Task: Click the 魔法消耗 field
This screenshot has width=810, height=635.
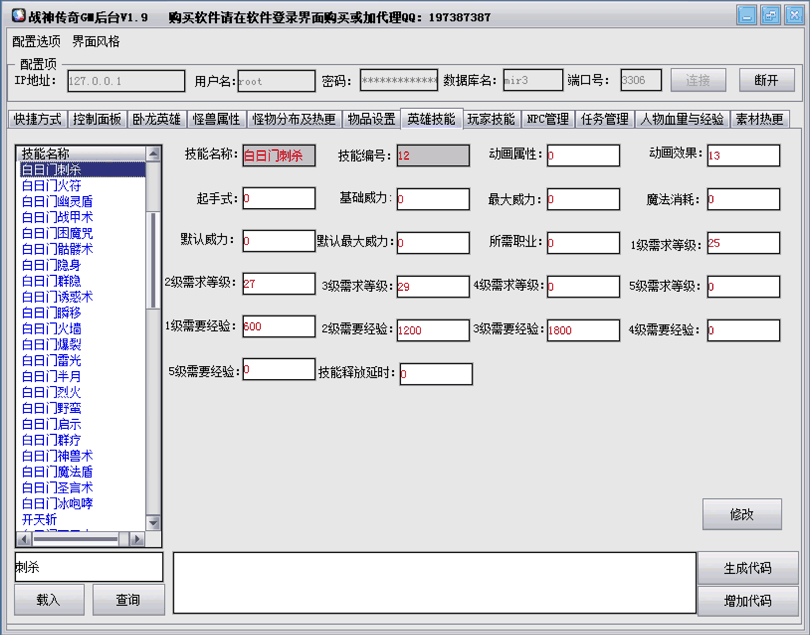Action: click(743, 199)
